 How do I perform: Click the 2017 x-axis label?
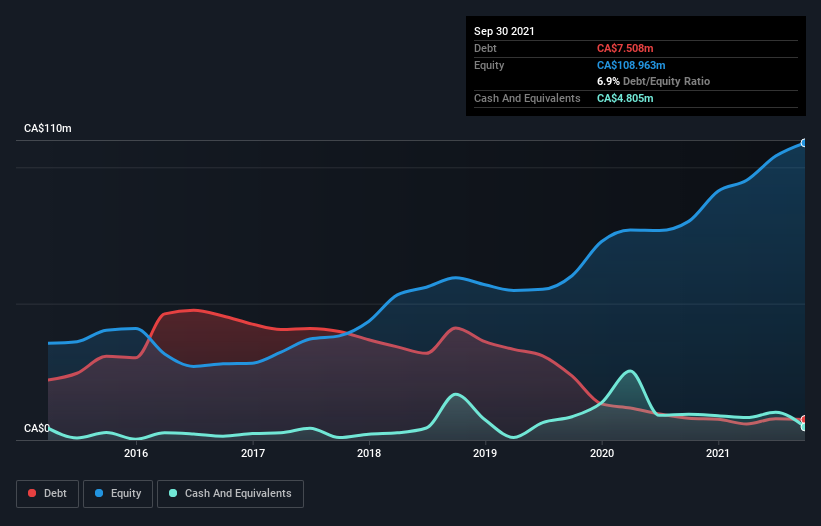253,453
